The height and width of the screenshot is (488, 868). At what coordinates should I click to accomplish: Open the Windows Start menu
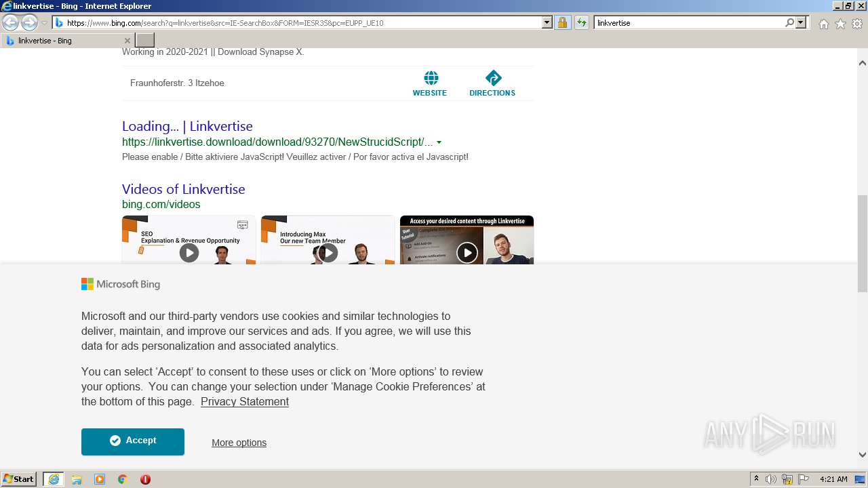pos(19,479)
